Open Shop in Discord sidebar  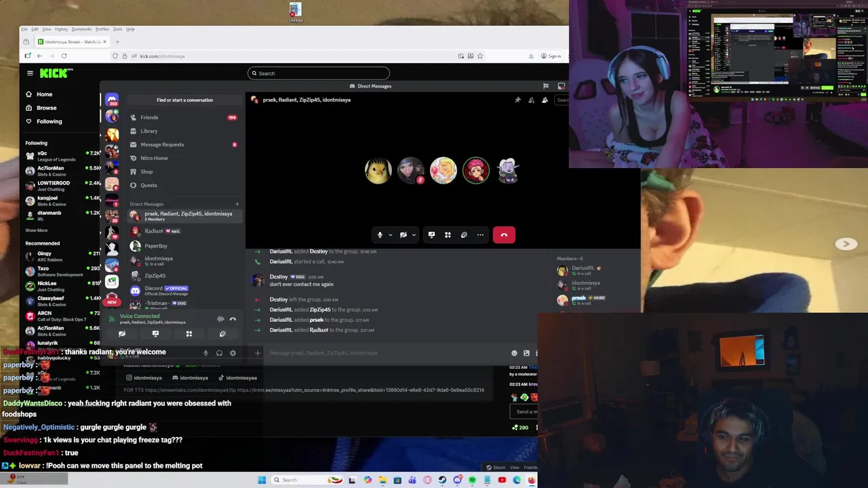pos(184,171)
